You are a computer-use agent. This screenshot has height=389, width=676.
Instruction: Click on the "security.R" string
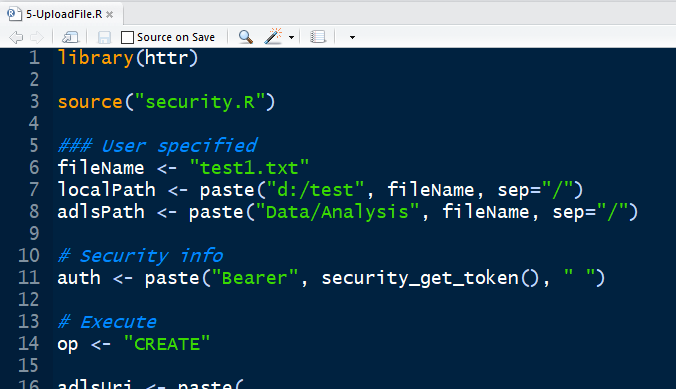pyautogui.click(x=200, y=103)
